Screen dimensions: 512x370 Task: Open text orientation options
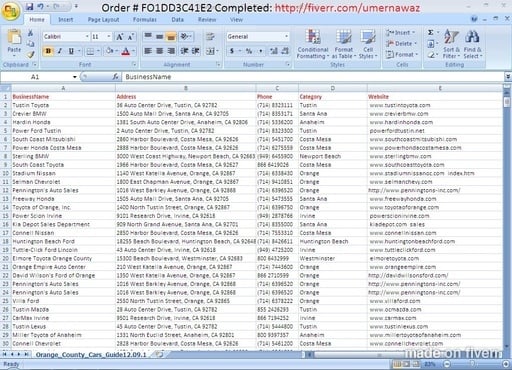click(x=186, y=36)
